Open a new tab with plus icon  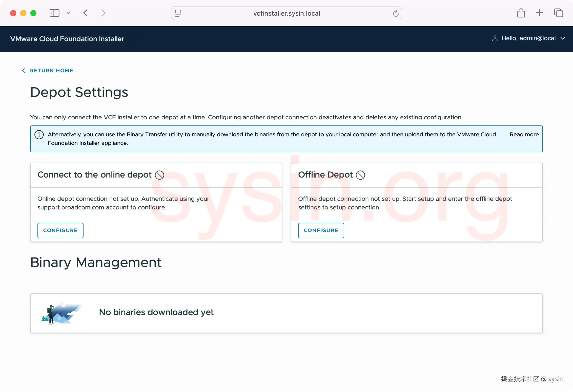(539, 13)
